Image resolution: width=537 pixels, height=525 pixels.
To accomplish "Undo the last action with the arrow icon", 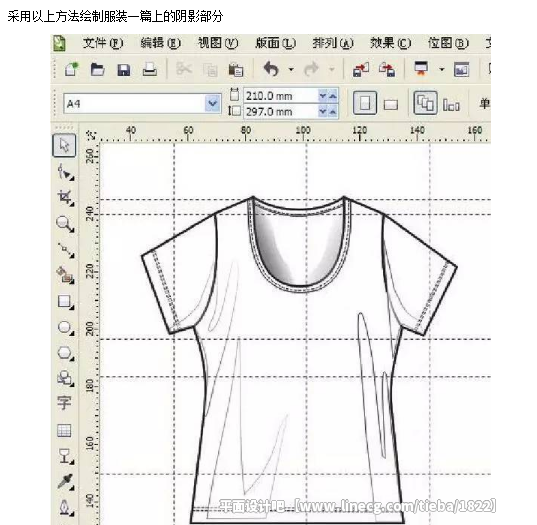I will 271,69.
